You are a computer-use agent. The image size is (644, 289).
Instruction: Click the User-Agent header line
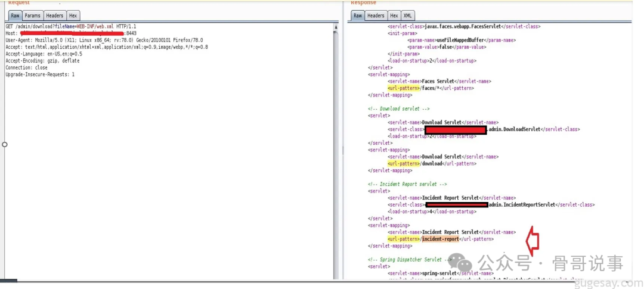click(x=104, y=41)
